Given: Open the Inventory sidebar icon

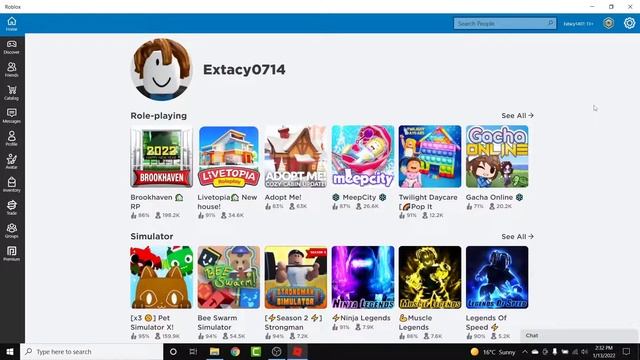Looking at the screenshot, I should (x=11, y=184).
